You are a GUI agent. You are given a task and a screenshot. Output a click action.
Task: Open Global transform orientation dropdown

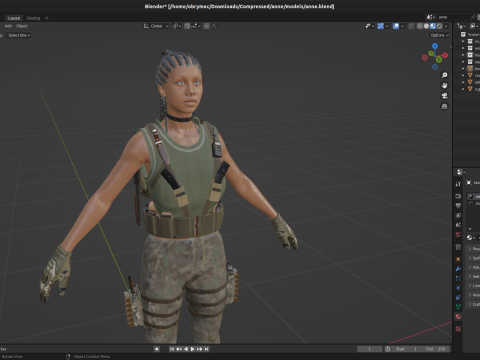pyautogui.click(x=156, y=26)
